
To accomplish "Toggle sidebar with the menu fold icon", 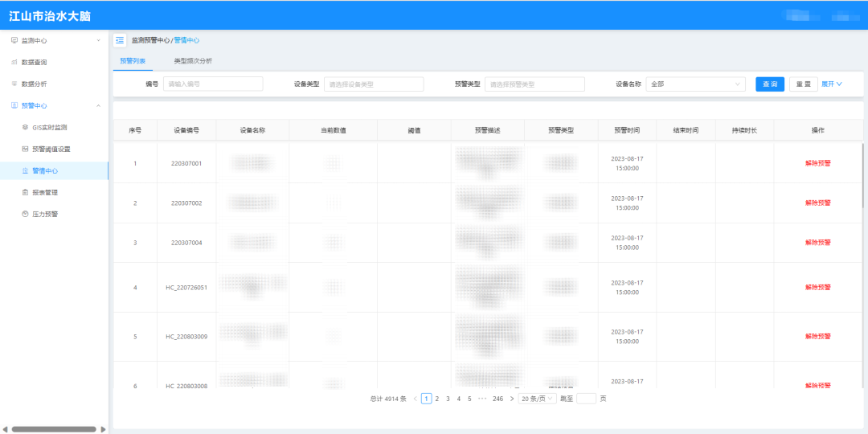I will pos(120,40).
